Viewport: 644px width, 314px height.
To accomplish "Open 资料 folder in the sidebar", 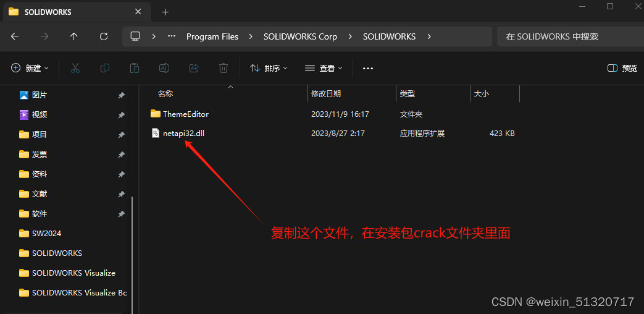I will coord(39,174).
